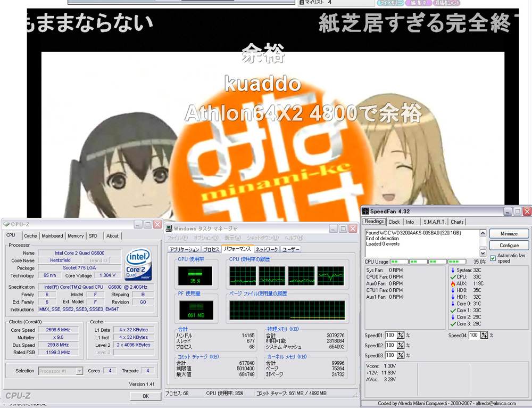Open the ネットワーク tab in Task Manager

267,250
